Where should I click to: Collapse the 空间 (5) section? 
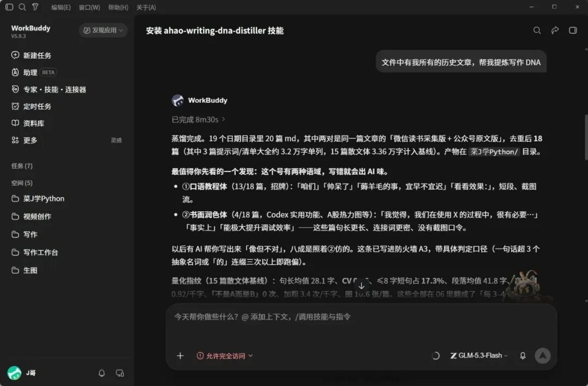coord(22,183)
